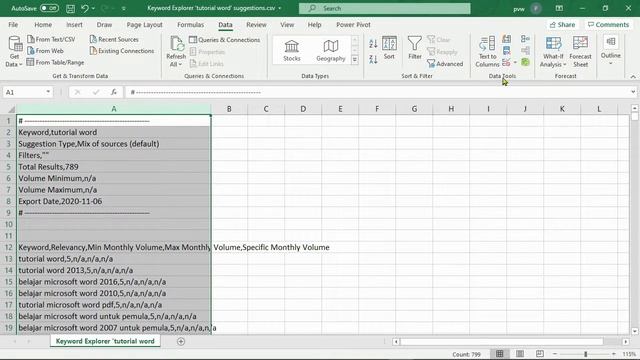Screen dimensions: 640x360
Task: Create a Forecast Sheet
Action: pyautogui.click(x=580, y=51)
